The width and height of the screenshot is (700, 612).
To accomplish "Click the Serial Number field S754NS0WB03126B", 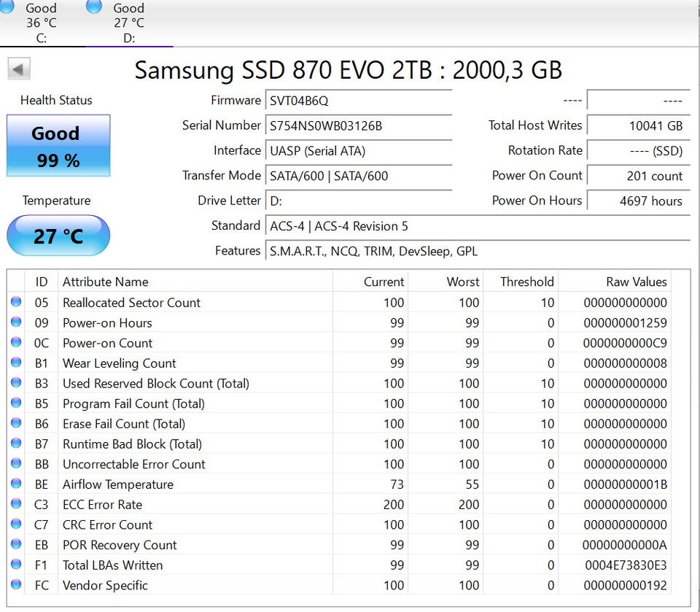I will coord(359,125).
